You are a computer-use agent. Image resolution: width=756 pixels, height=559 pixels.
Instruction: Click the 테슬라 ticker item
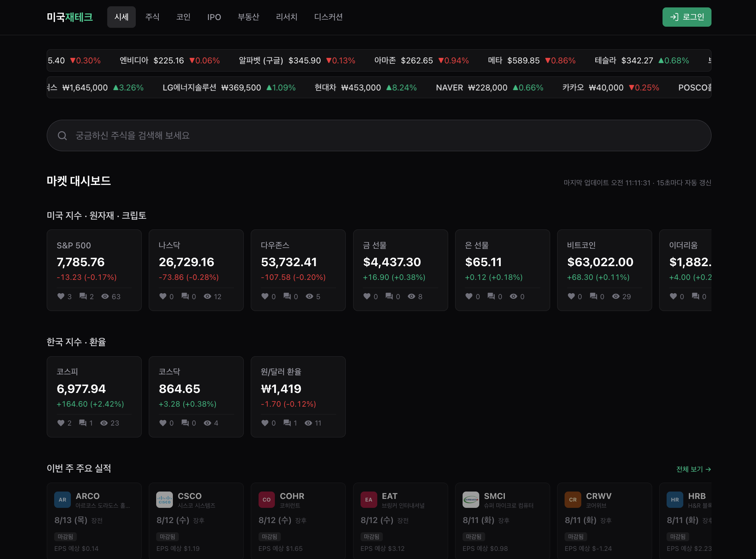[642, 60]
